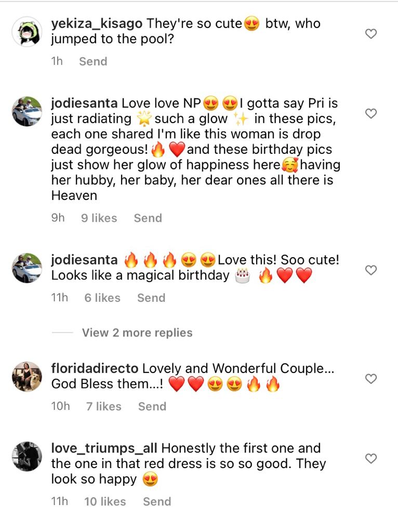Viewport: 398px width, 532px height.
Task: Send love_triumps_all's comment
Action: (157, 502)
